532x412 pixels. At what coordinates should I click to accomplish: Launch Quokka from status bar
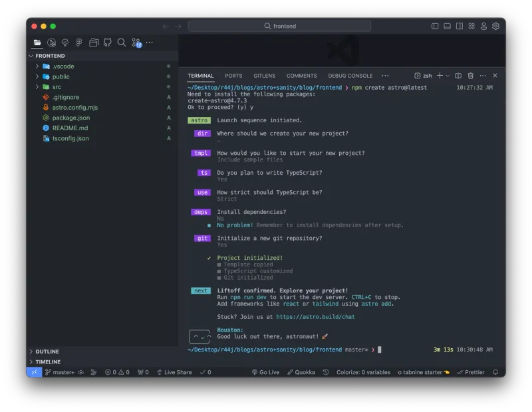click(x=301, y=372)
